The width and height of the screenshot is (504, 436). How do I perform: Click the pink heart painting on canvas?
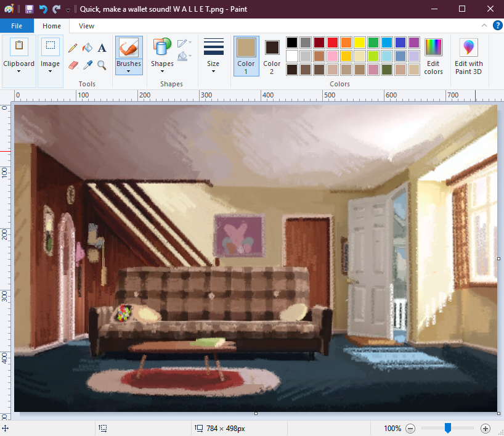pyautogui.click(x=240, y=236)
